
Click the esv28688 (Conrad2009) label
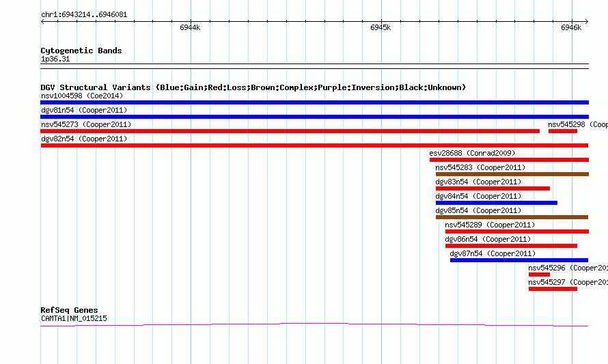pyautogui.click(x=472, y=153)
